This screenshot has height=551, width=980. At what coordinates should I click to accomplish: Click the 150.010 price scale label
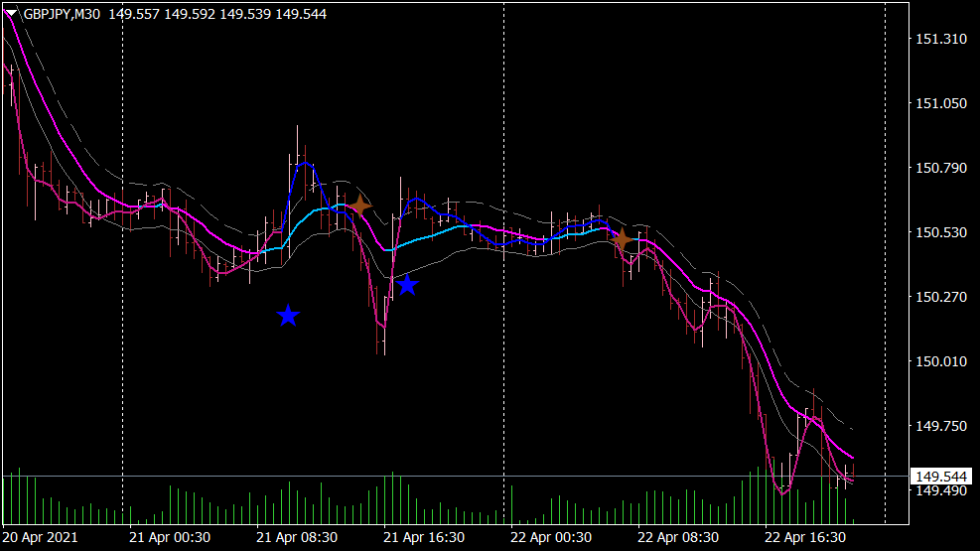pyautogui.click(x=940, y=361)
